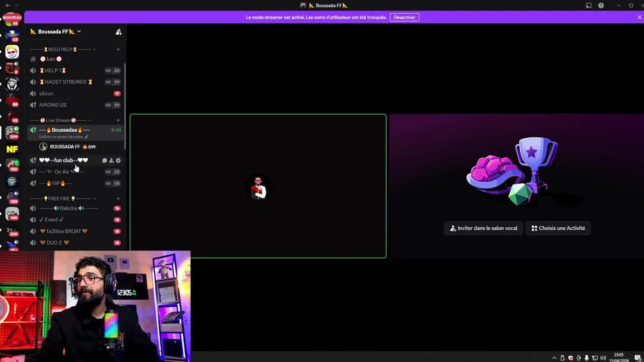This screenshot has height=362, width=644.
Task: Dismiss the purple streamer mode banner
Action: pyautogui.click(x=639, y=17)
